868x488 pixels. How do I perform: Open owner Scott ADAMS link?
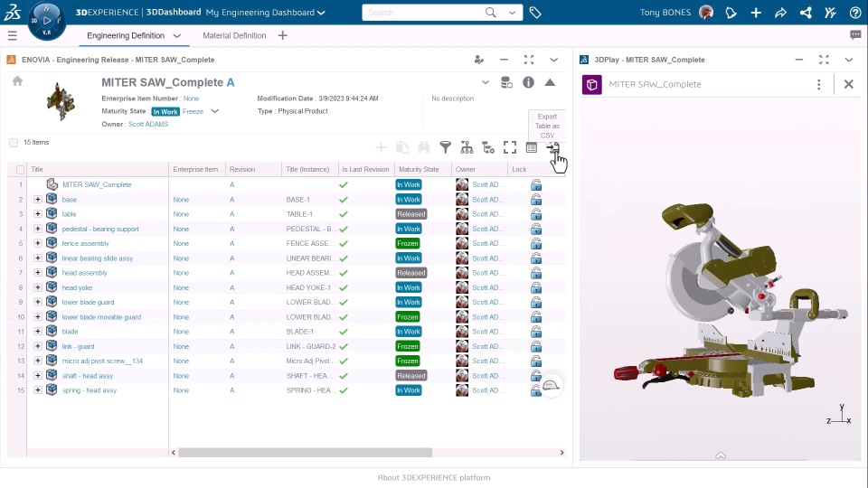tap(148, 124)
